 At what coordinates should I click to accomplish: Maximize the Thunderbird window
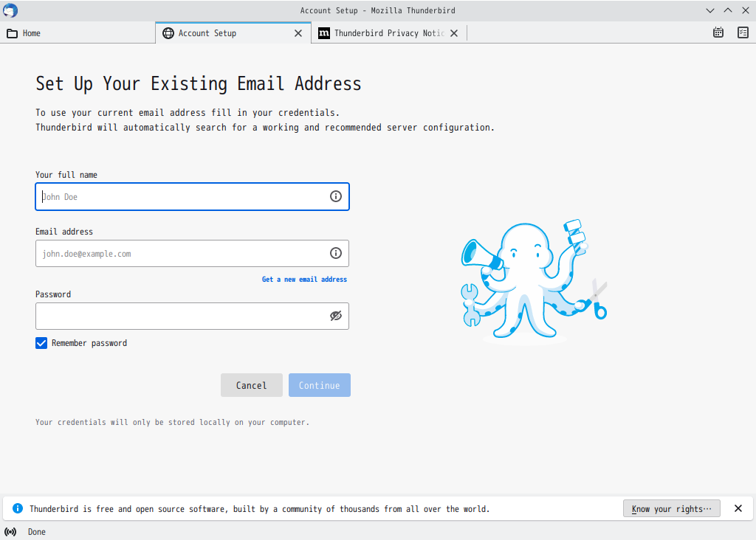click(727, 10)
